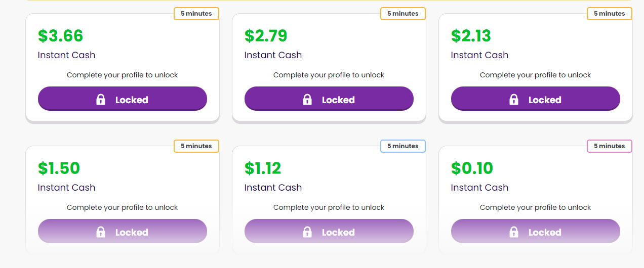Click the Instant Cash label under $2.79
Viewport: 644px width, 268px height.
pyautogui.click(x=273, y=55)
